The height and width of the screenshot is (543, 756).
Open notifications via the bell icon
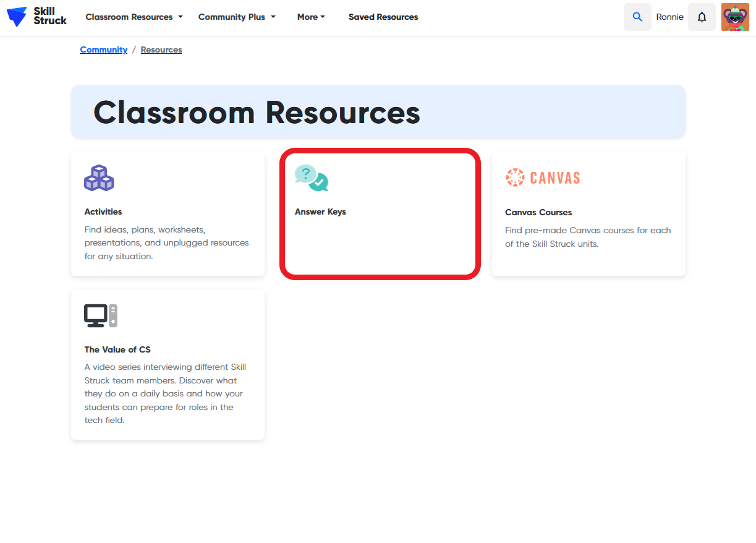[x=702, y=17]
